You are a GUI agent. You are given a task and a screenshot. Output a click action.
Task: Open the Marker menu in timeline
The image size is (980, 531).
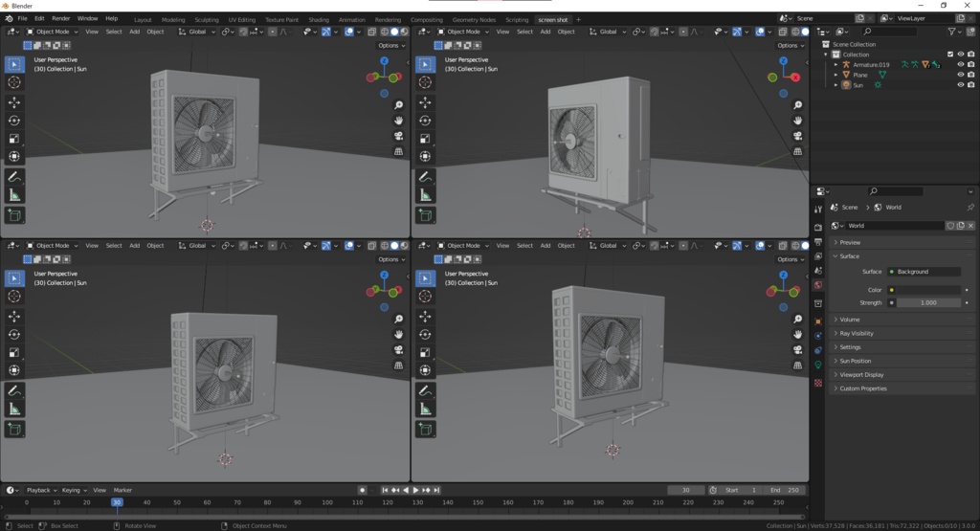(x=122, y=491)
